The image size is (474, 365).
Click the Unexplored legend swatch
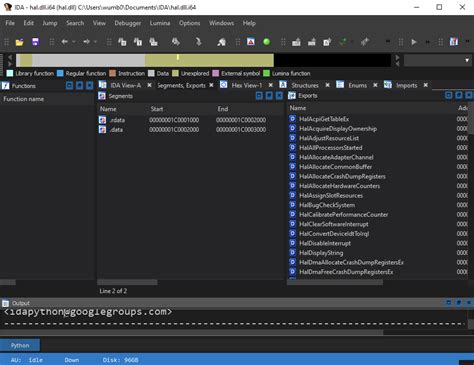[175, 73]
